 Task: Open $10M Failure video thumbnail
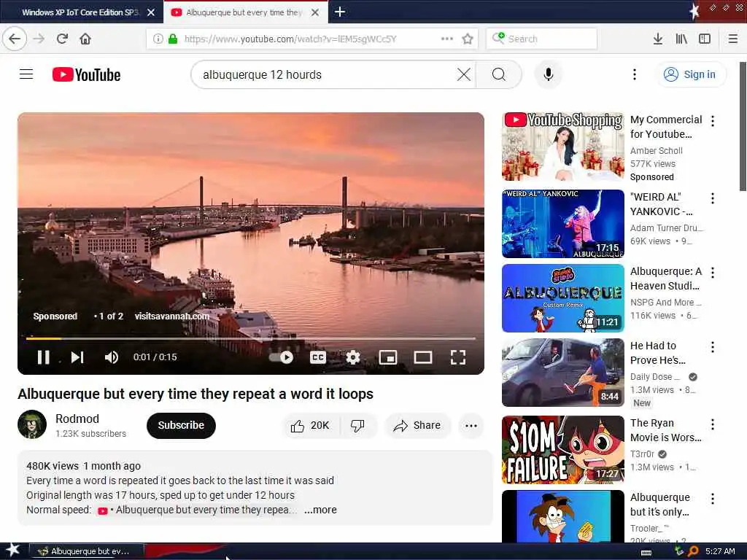tap(562, 449)
